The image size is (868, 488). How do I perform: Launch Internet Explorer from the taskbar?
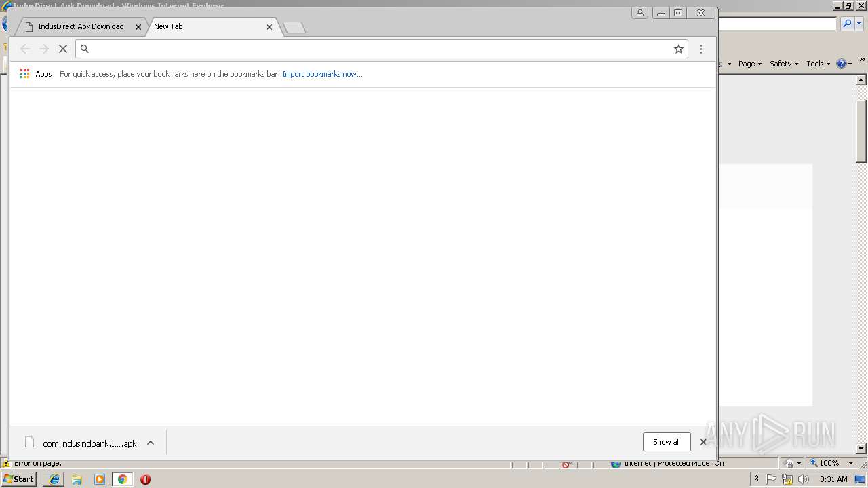point(54,479)
